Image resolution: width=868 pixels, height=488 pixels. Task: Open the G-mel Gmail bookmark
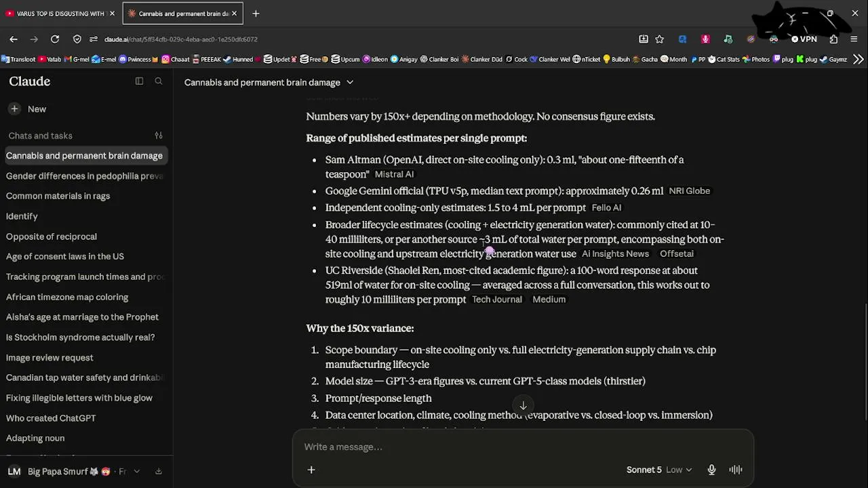(x=77, y=60)
